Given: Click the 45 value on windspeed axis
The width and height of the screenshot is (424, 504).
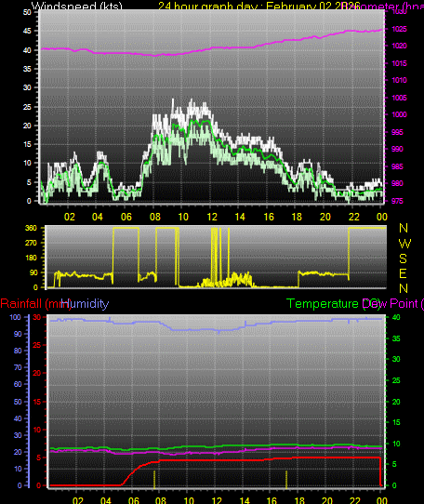Looking at the screenshot, I should (x=27, y=32).
